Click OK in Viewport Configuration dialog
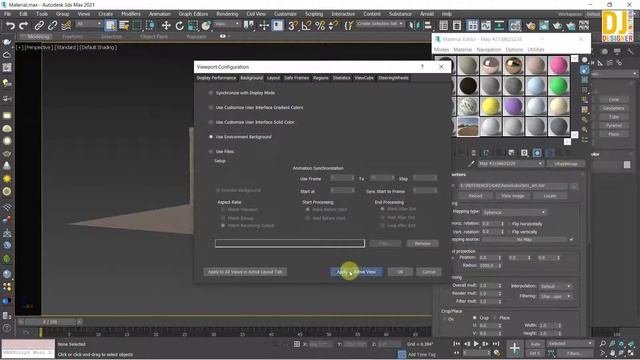Screen dimensions: 640x360 400,272
